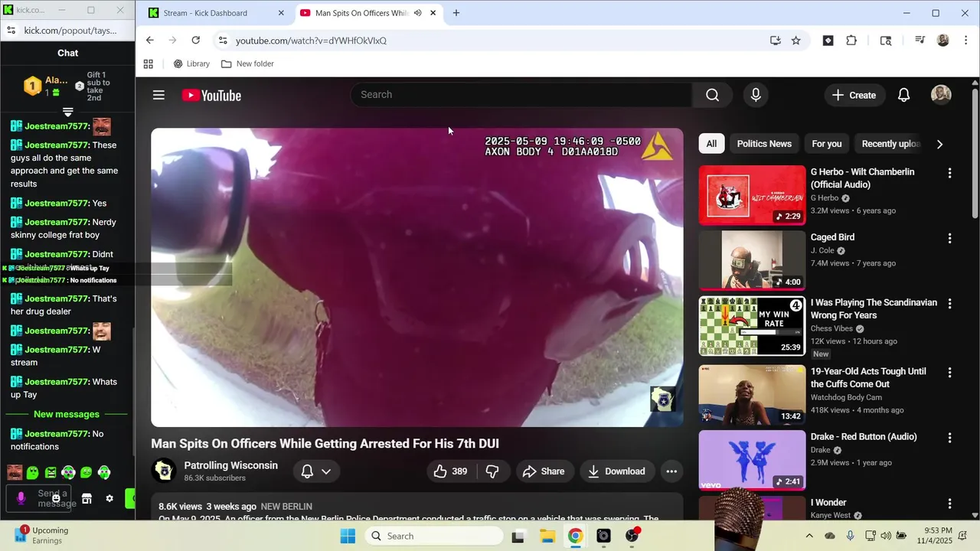Viewport: 980px width, 551px height.
Task: Select the For you chip
Action: tap(826, 144)
